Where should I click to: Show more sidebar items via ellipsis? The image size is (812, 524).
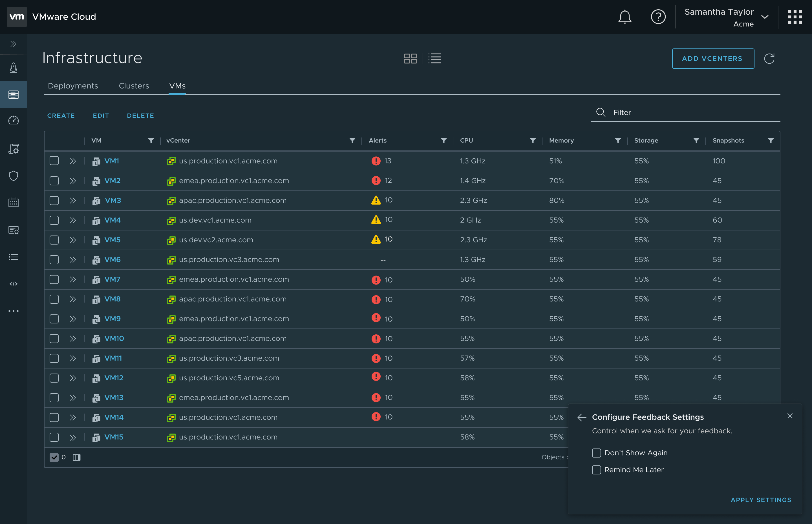coord(14,311)
